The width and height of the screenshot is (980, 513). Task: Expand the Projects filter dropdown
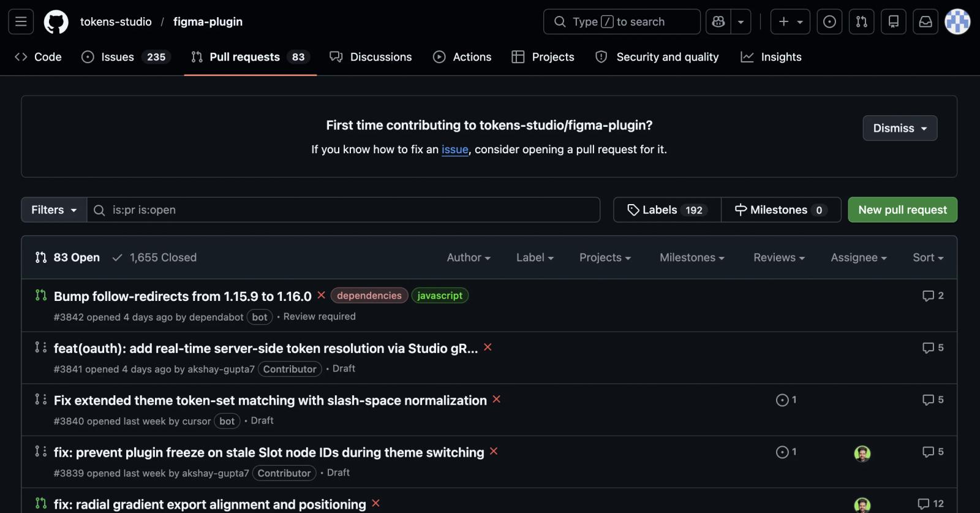coord(605,257)
